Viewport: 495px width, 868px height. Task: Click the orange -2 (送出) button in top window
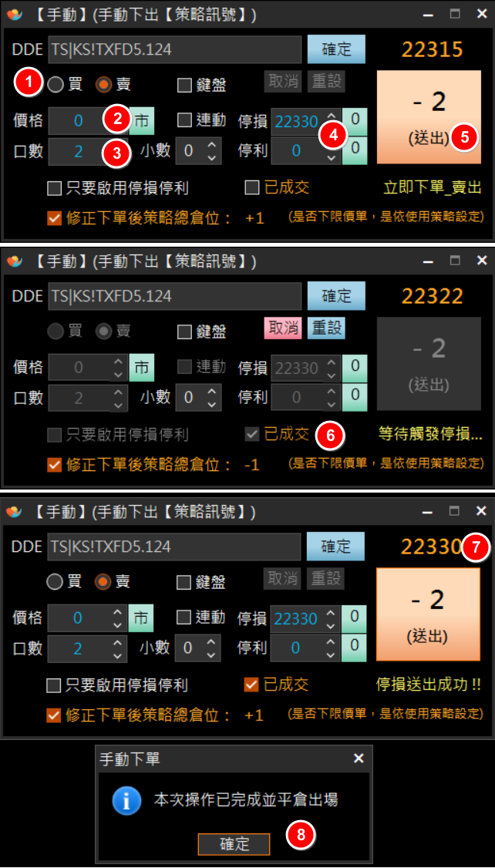(x=429, y=117)
